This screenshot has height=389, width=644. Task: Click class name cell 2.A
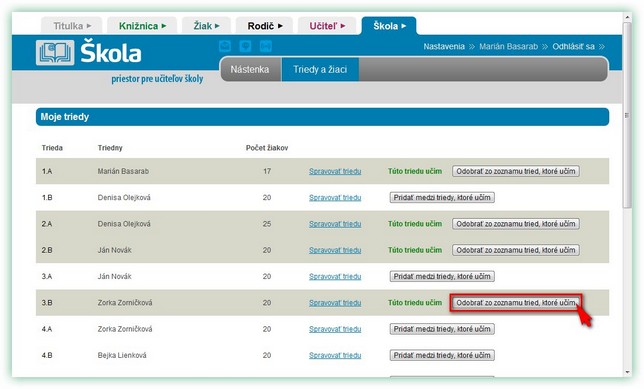tap(47, 224)
